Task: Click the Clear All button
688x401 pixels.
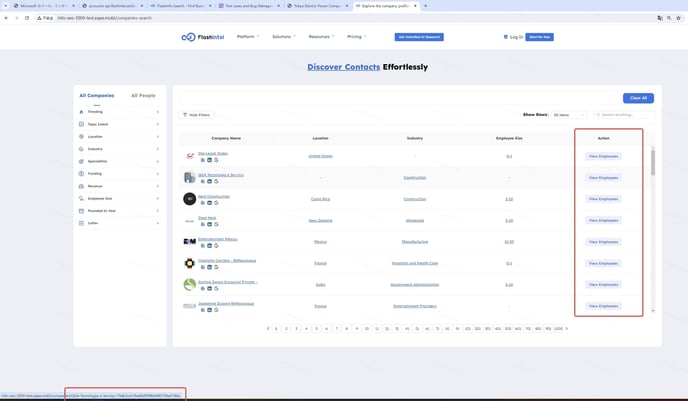Action: tap(638, 98)
